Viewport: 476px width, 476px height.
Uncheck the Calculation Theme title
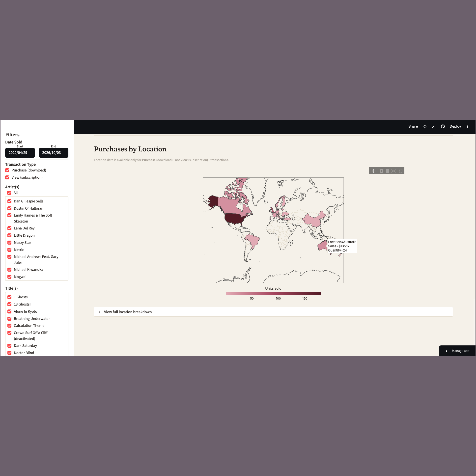(x=9, y=326)
